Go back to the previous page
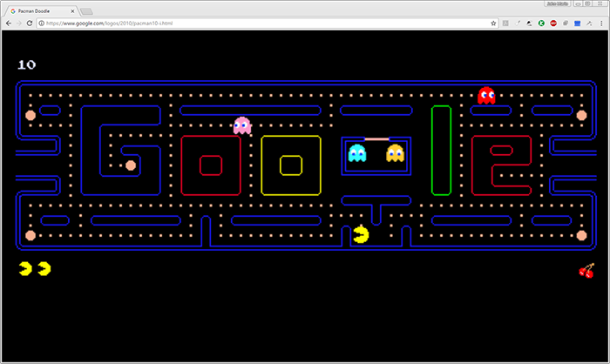This screenshot has width=610, height=364. click(9, 24)
